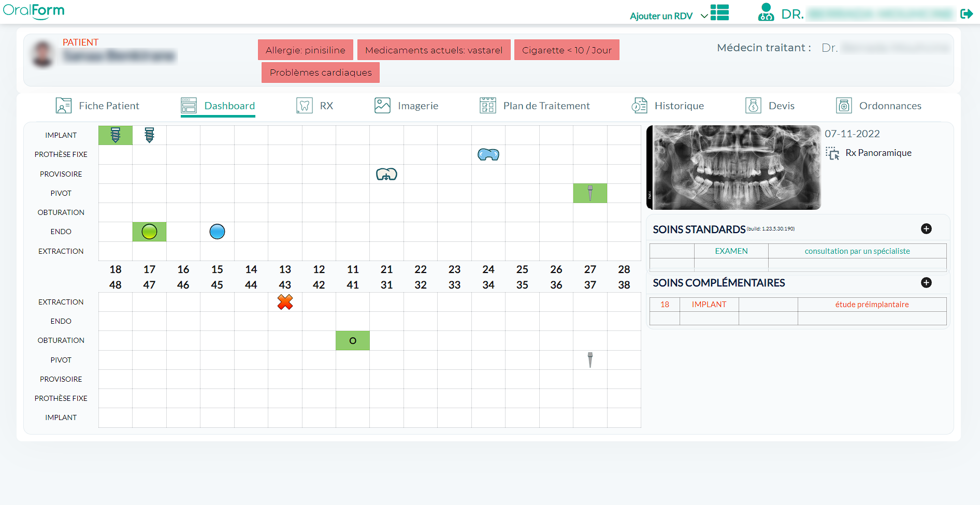Select the Dashboard tab
Image resolution: width=980 pixels, height=505 pixels.
(218, 106)
